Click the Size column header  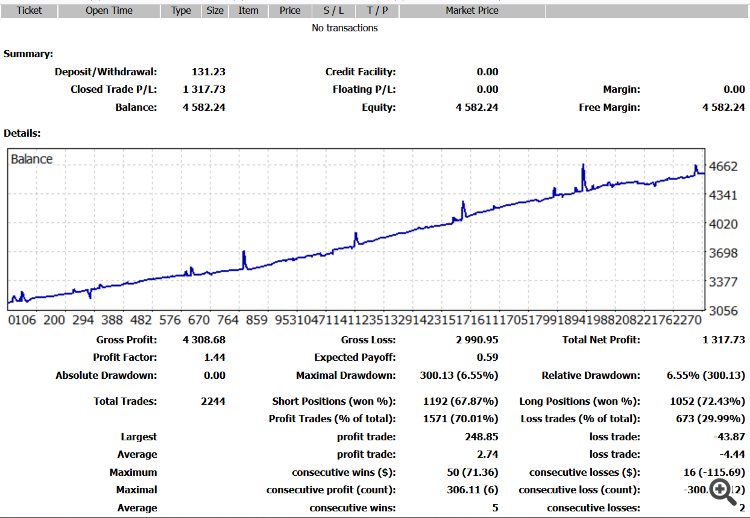pos(215,11)
